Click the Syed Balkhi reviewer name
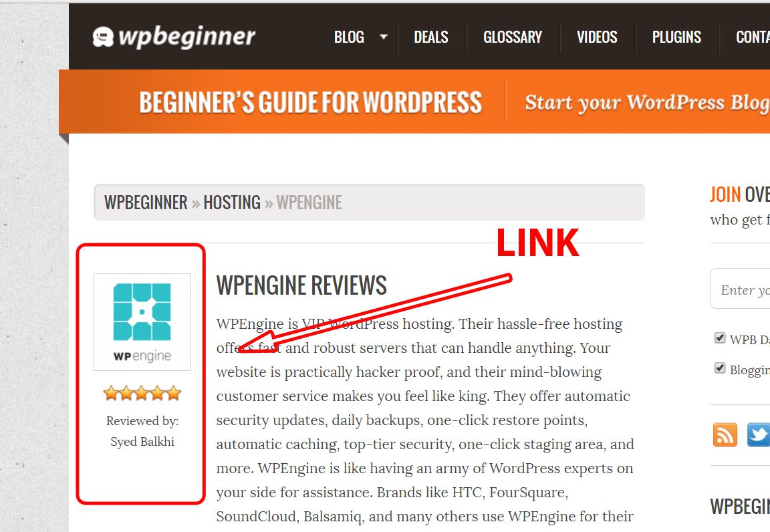The image size is (770, 532). [142, 442]
